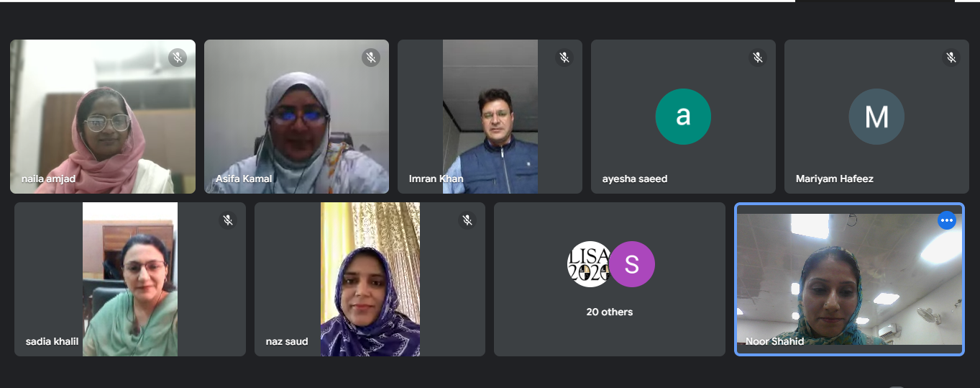Click the LISA 2020 avatar in the others tile
980x388 pixels.
(590, 264)
